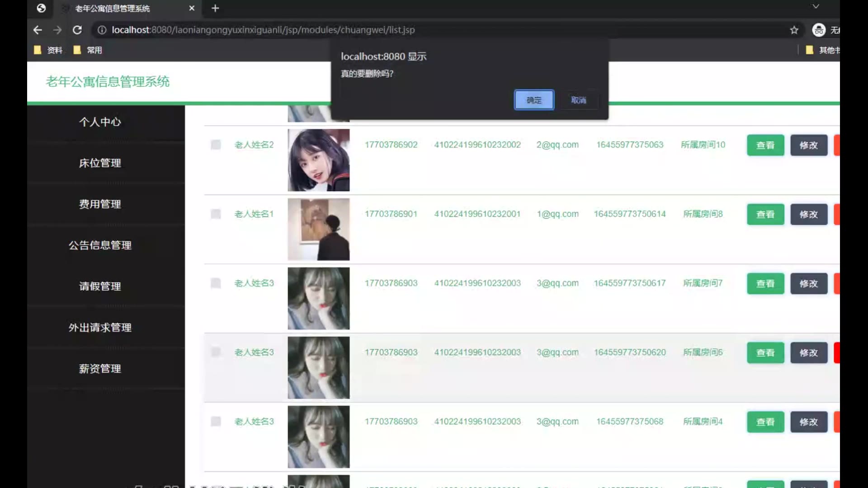Select email 1@qq.com
This screenshot has width=868, height=488.
tap(557, 214)
